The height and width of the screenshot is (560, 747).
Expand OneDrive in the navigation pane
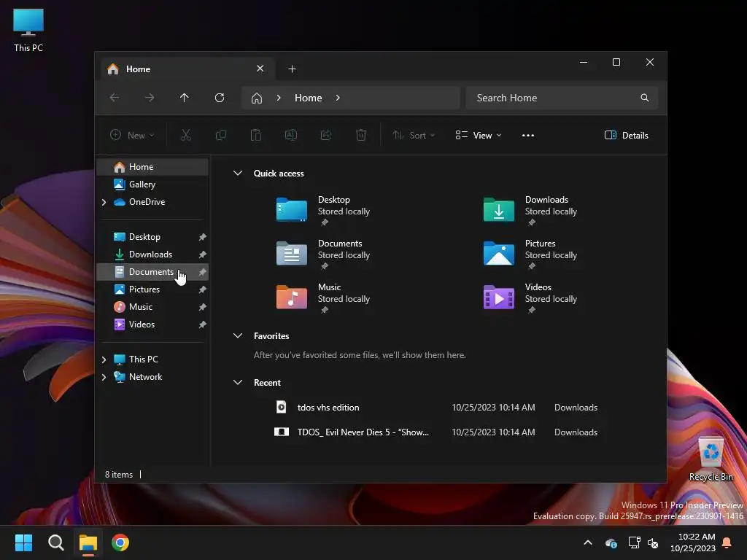pyautogui.click(x=104, y=202)
